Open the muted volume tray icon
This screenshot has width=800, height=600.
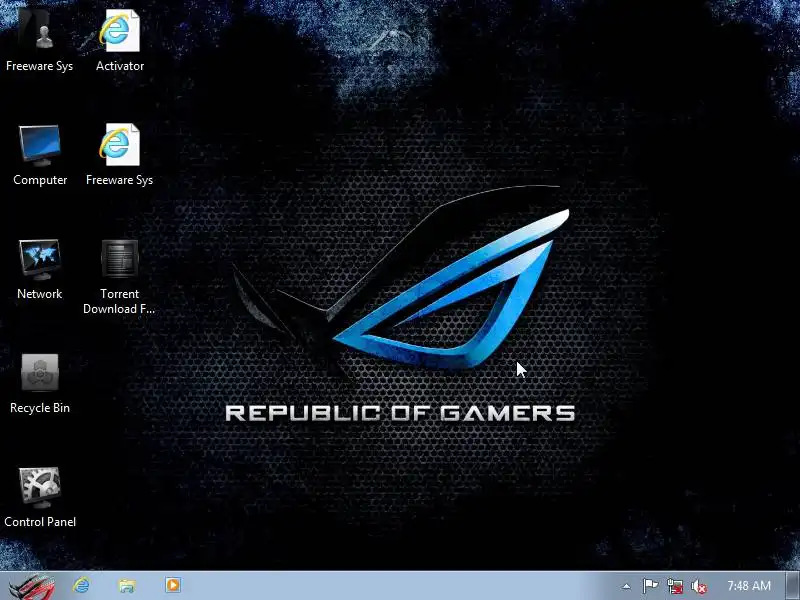pos(698,587)
